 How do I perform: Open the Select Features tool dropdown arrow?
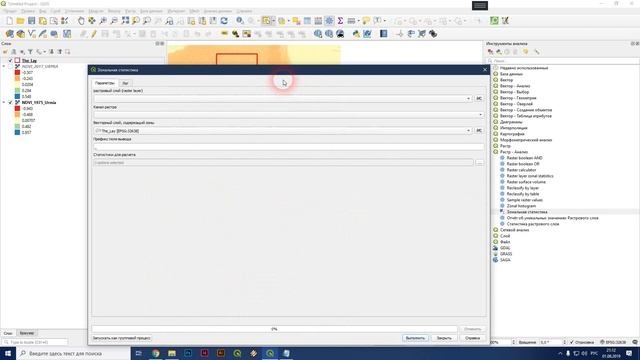point(273,21)
